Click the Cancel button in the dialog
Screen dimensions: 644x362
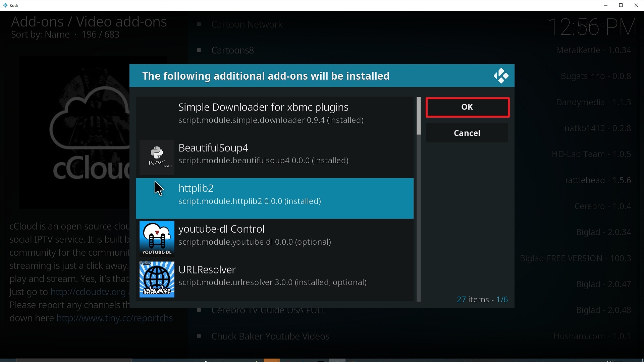point(467,133)
